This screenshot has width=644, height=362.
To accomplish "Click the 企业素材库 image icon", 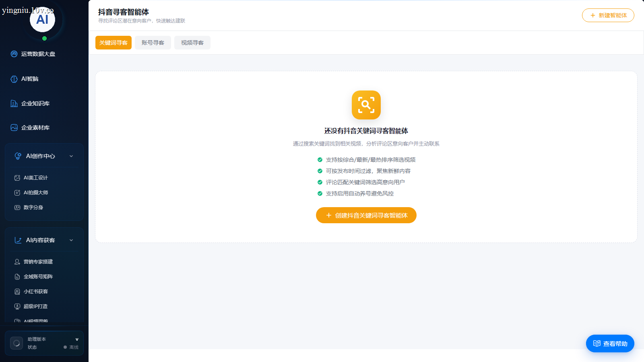I will [14, 128].
